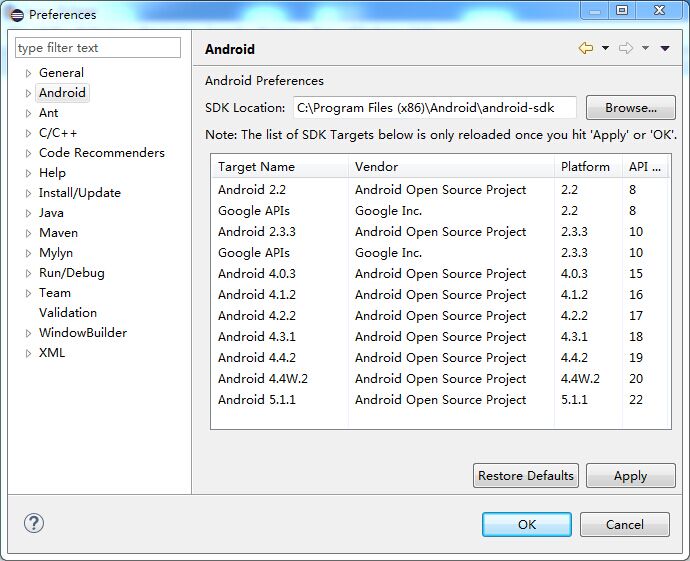Viewport: 690px width, 561px height.
Task: Click Browse to choose SDK location
Action: pos(630,108)
